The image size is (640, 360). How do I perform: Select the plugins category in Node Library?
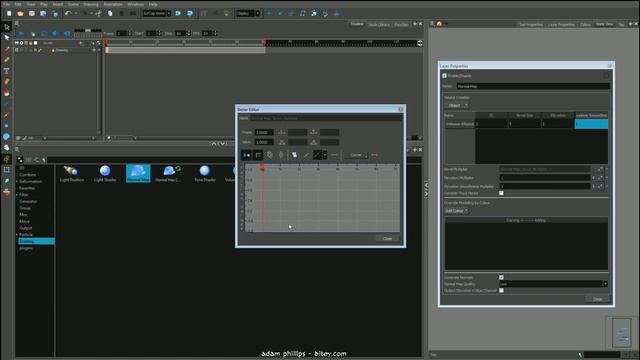pyautogui.click(x=26, y=248)
